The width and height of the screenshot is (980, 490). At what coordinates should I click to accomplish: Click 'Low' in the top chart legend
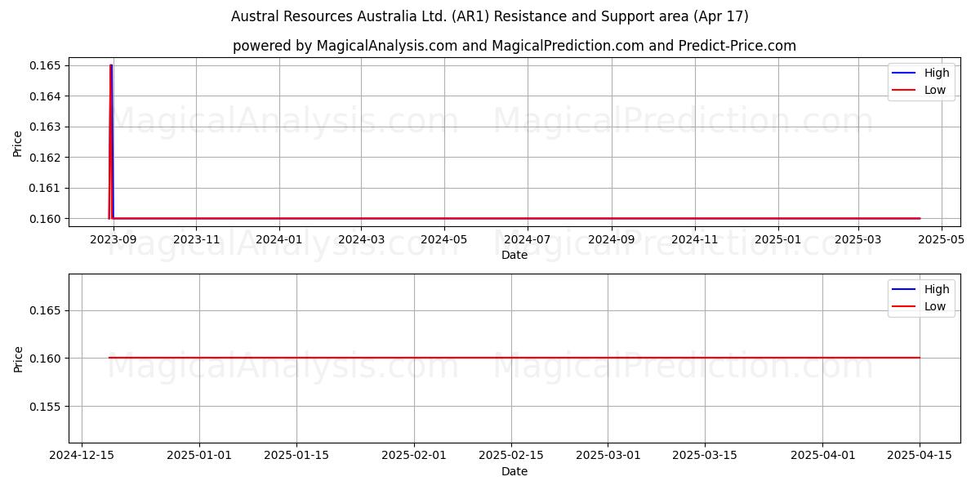(935, 90)
